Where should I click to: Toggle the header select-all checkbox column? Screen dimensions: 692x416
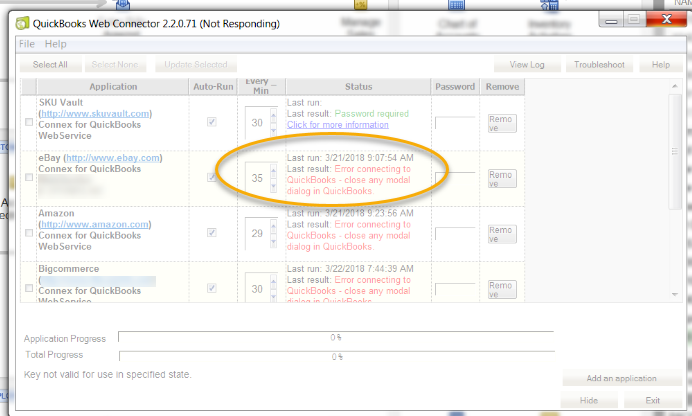[x=29, y=86]
